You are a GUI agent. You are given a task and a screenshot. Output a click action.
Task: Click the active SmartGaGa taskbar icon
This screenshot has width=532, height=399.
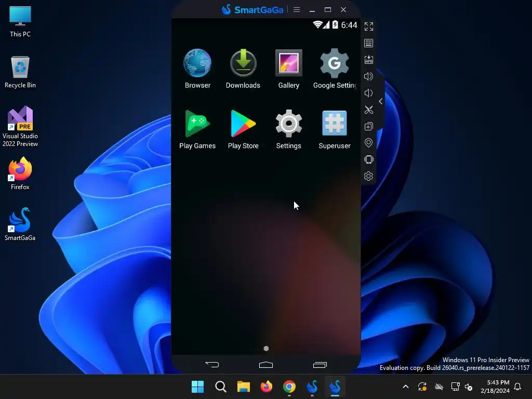[x=335, y=387]
